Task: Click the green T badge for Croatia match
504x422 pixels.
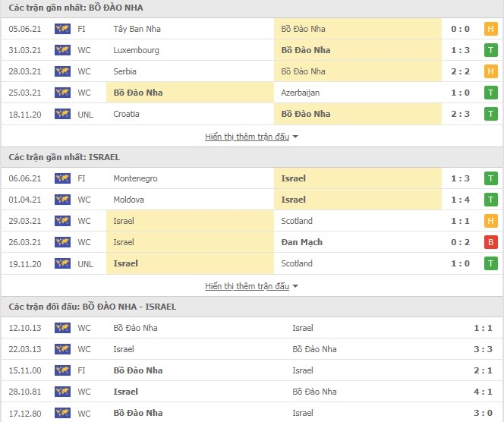Action: point(490,114)
